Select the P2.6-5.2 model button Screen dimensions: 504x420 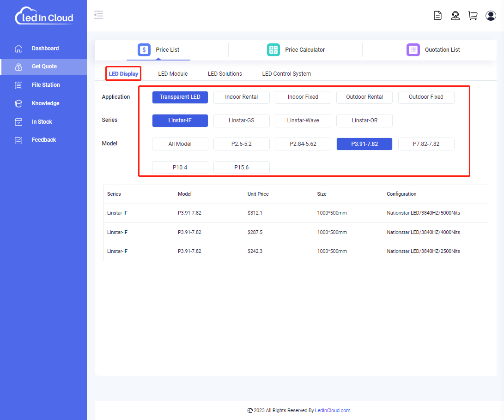pyautogui.click(x=241, y=144)
